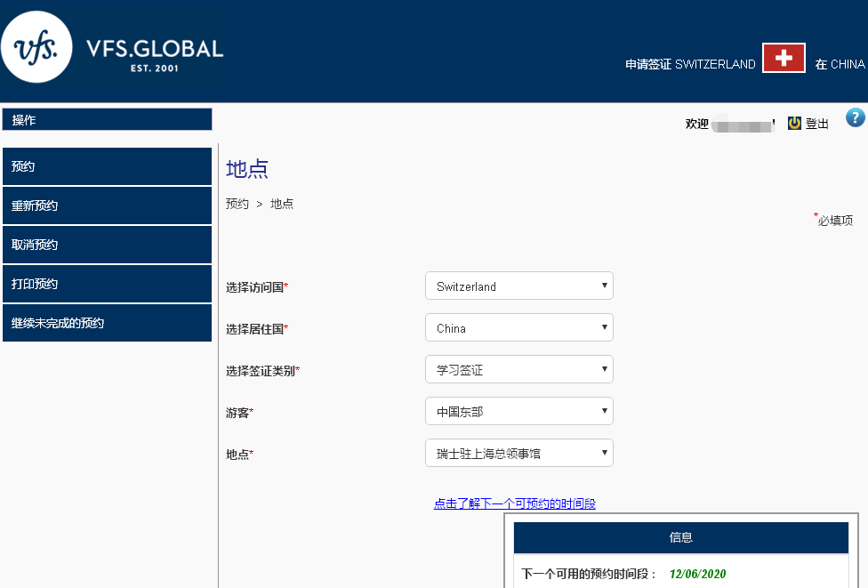Click 地点 in the breadcrumb trail
This screenshot has height=588, width=868.
click(282, 204)
